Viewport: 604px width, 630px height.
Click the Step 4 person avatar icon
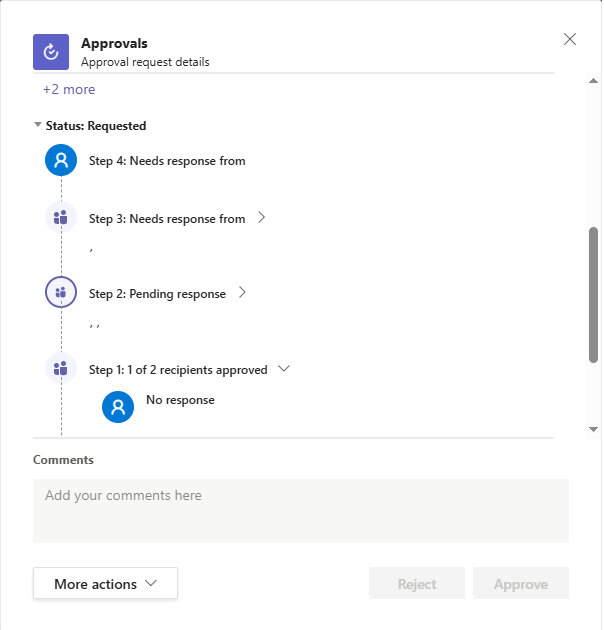pyautogui.click(x=61, y=160)
